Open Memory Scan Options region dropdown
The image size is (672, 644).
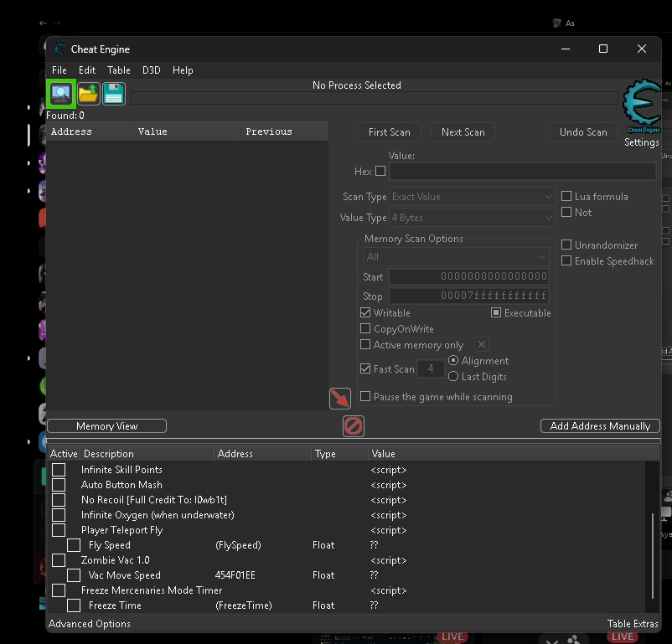pyautogui.click(x=456, y=256)
